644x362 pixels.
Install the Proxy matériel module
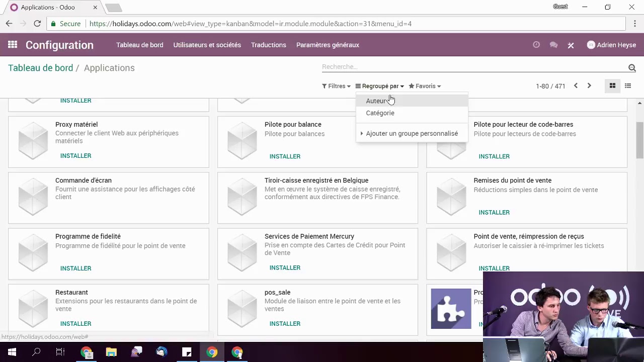(x=76, y=156)
